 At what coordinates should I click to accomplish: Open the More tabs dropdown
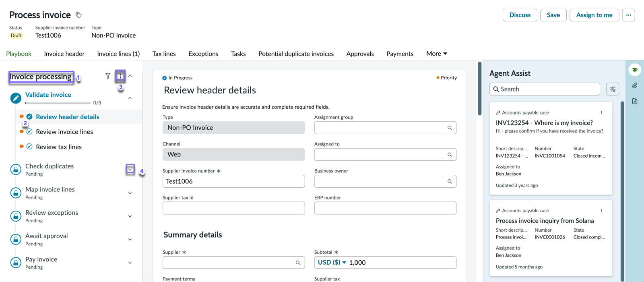437,54
